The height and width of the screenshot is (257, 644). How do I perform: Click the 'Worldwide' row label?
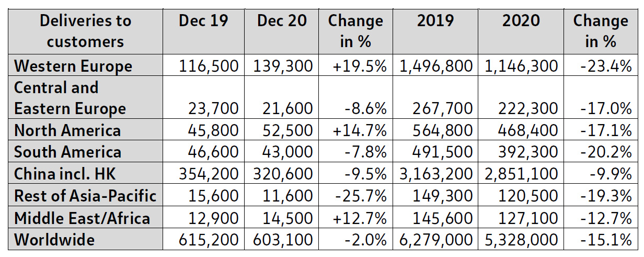pyautogui.click(x=55, y=239)
